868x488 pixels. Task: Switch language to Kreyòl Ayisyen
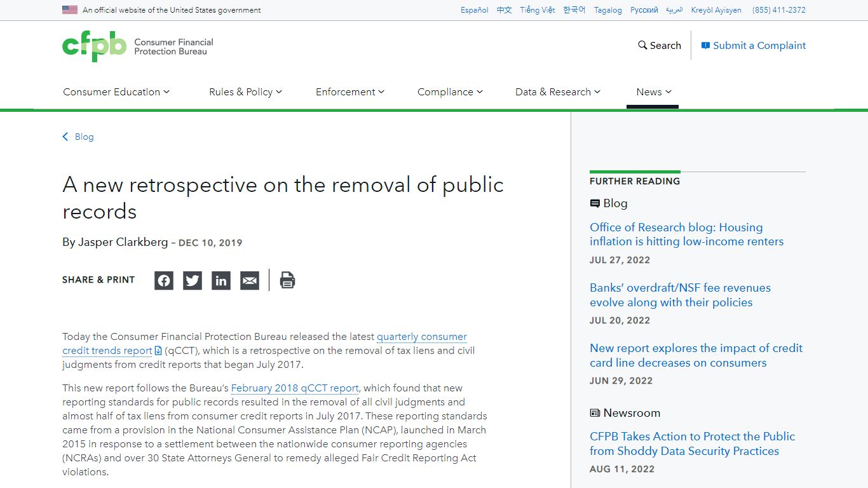tap(716, 10)
